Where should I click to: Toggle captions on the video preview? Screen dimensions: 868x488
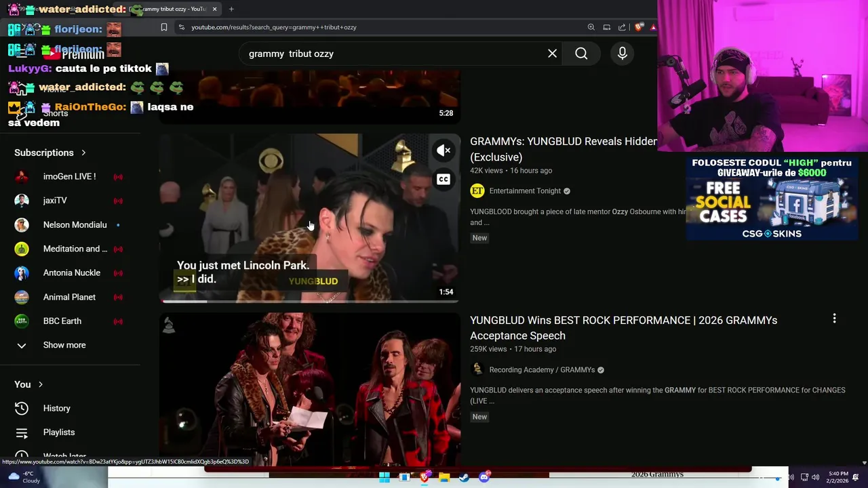[x=443, y=180]
